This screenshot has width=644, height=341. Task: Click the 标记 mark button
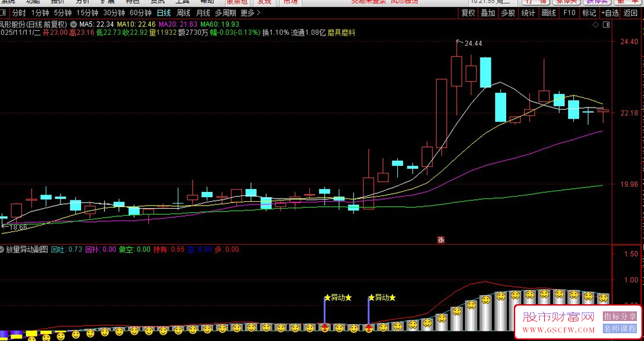tap(589, 13)
